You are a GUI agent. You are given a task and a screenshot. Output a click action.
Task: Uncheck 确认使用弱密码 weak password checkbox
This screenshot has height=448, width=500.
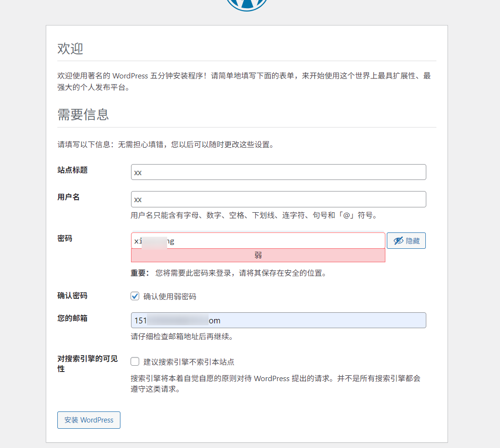point(135,296)
